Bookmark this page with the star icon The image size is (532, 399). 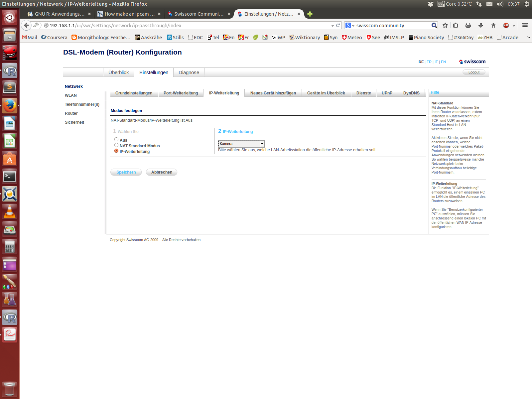(x=445, y=25)
